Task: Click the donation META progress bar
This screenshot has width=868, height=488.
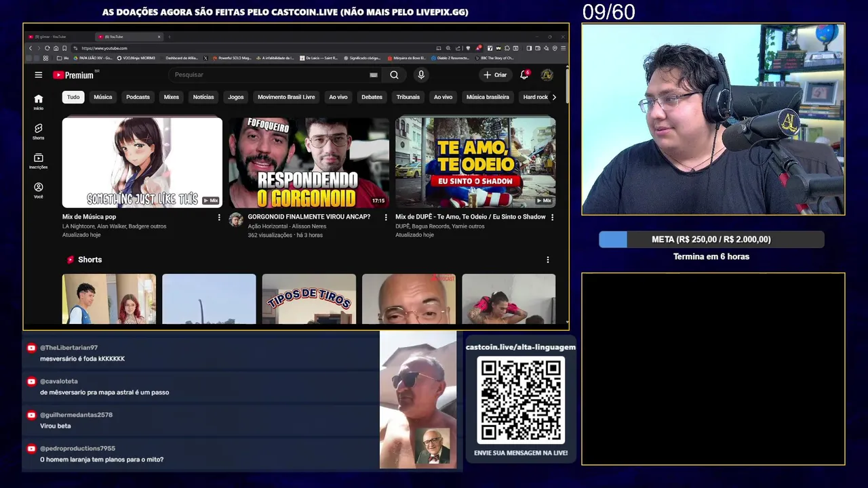Action: (x=711, y=239)
